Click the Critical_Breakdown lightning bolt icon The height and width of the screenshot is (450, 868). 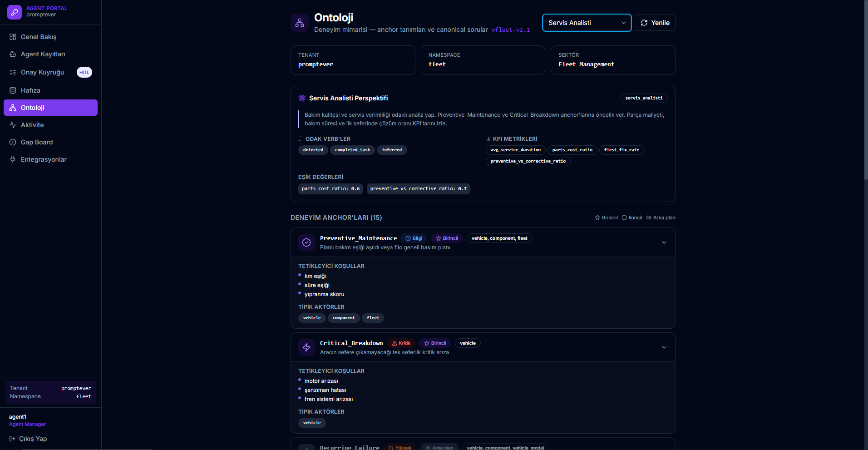306,347
